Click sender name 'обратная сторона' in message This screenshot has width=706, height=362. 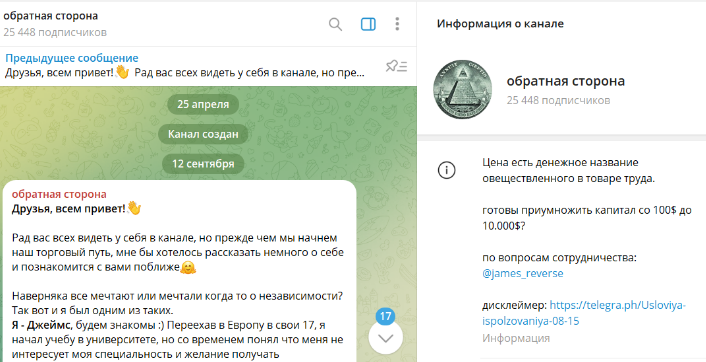pos(59,194)
